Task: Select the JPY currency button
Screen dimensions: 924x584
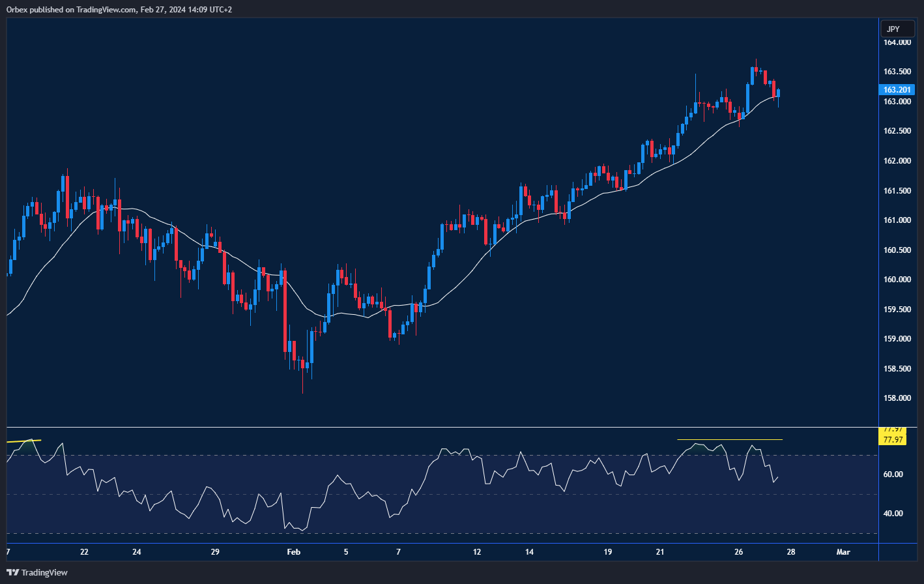Action: (897, 28)
